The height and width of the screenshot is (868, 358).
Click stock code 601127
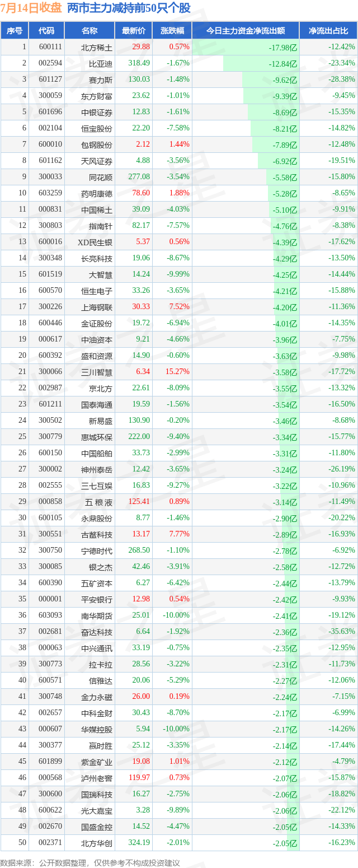pyautogui.click(x=50, y=80)
